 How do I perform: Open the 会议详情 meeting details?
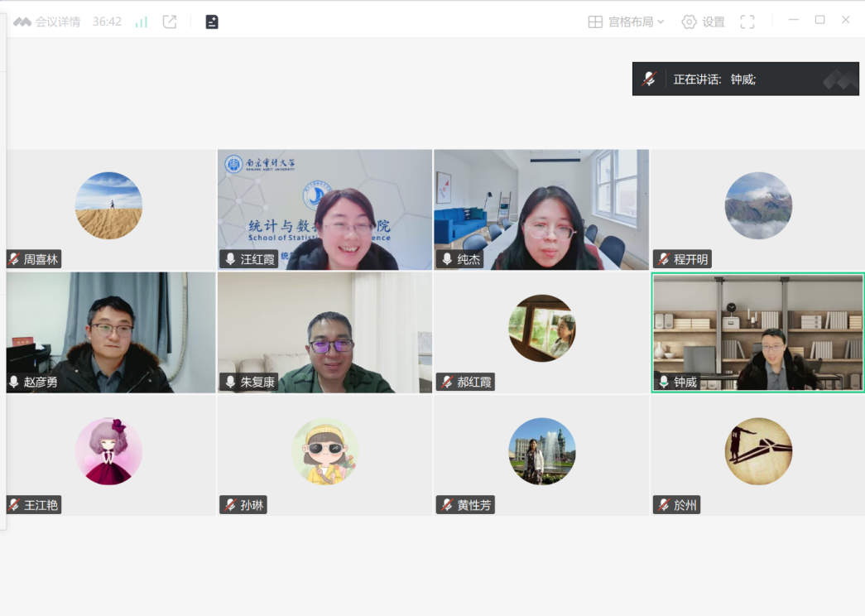[x=47, y=22]
